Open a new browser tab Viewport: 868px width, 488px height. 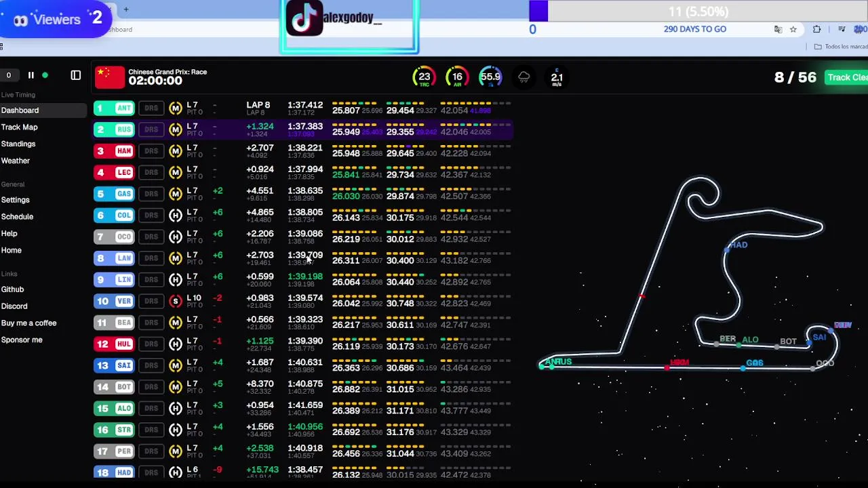(126, 9)
